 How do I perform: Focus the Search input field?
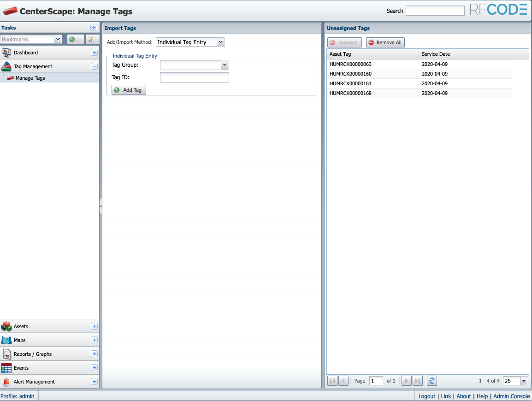(x=435, y=11)
